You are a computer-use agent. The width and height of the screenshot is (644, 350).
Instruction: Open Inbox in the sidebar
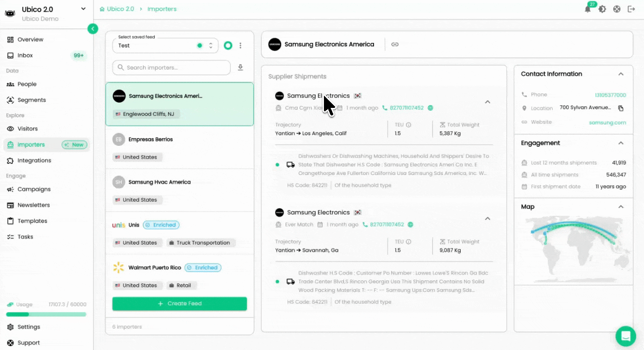(25, 55)
